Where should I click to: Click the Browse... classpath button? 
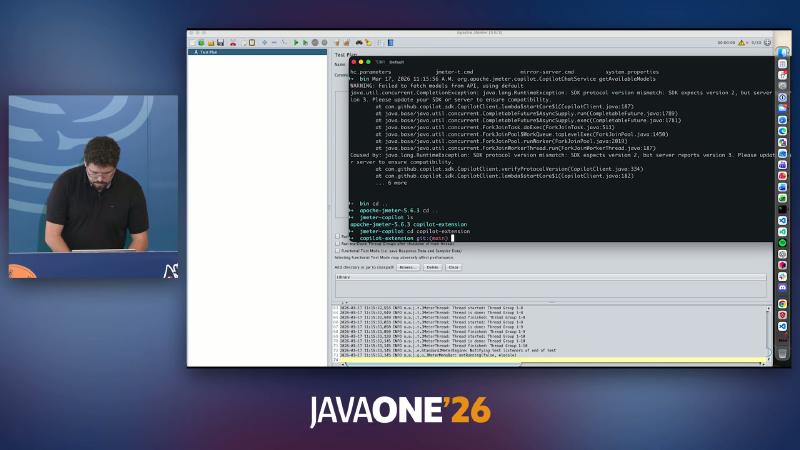pyautogui.click(x=408, y=267)
